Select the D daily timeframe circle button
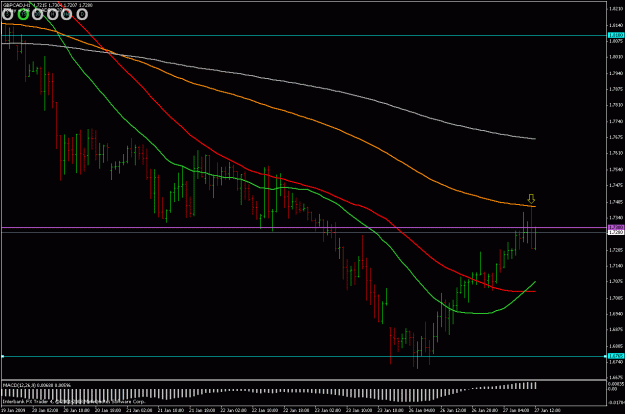This screenshot has width=625, height=414. 82,14
